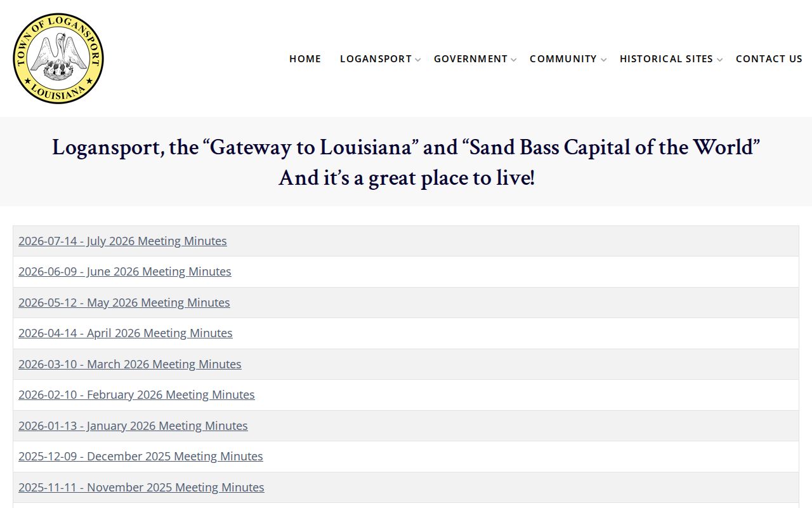812x508 pixels.
Task: Open the Logansport nav menu item
Action: [x=376, y=58]
